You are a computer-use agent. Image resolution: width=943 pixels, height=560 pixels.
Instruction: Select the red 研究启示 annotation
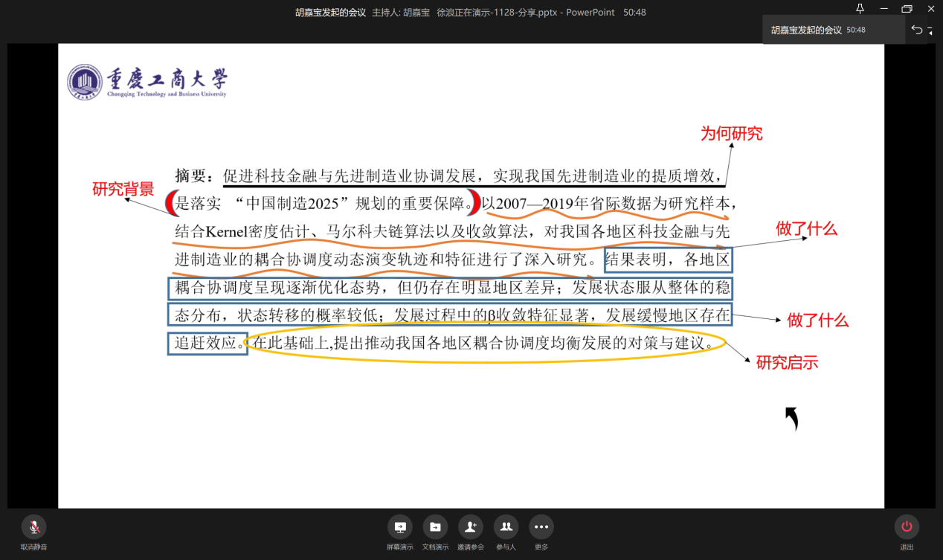coord(787,363)
